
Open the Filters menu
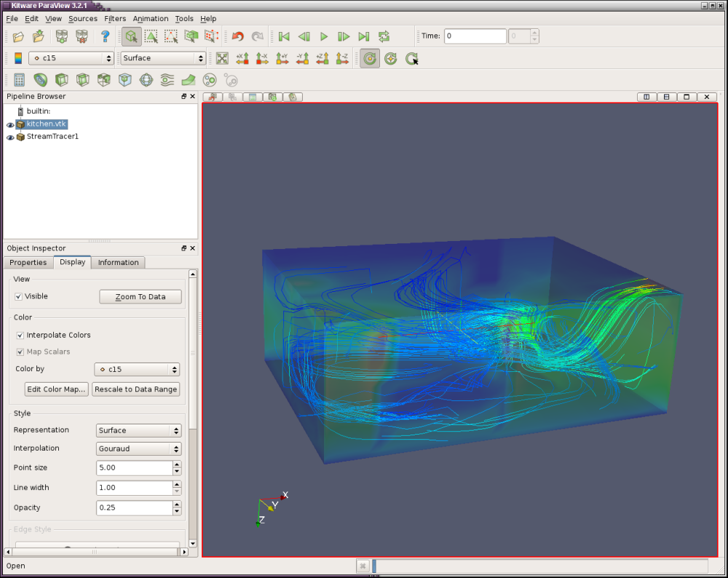click(115, 18)
